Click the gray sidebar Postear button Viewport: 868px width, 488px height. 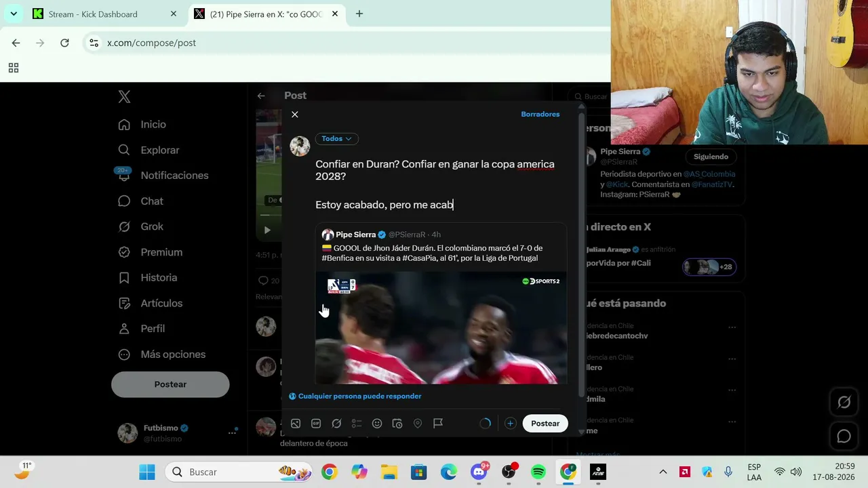(170, 384)
